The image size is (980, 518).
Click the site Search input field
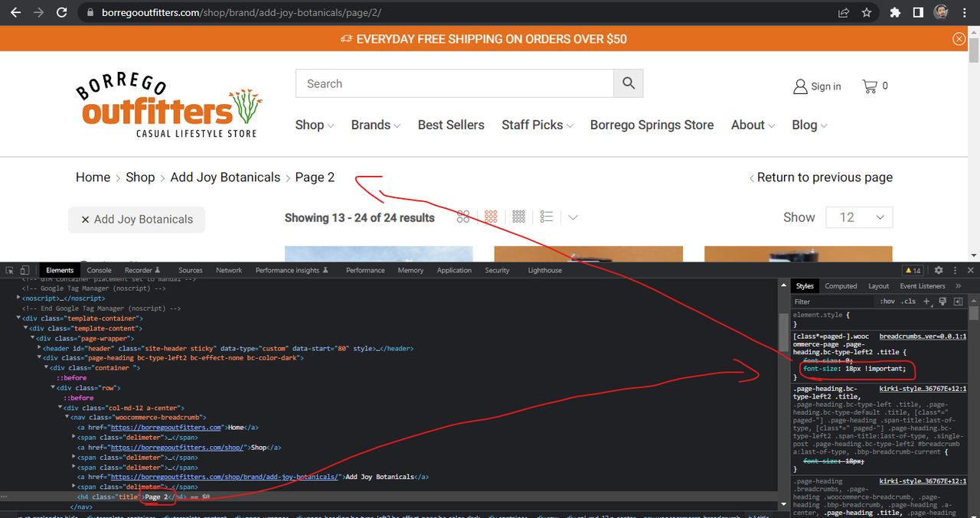pyautogui.click(x=455, y=83)
